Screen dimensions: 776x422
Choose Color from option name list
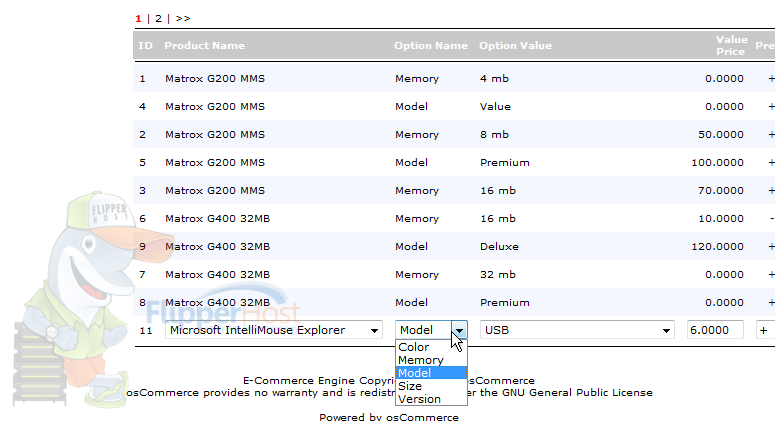pos(431,347)
